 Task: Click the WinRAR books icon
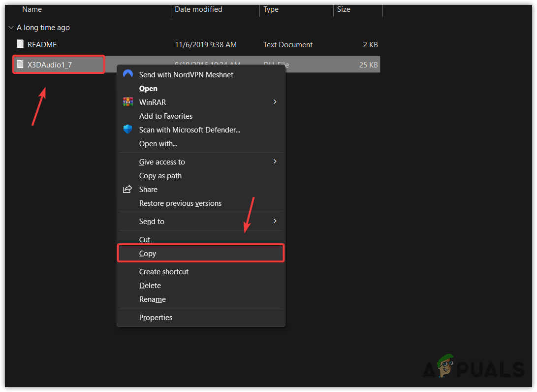point(128,102)
